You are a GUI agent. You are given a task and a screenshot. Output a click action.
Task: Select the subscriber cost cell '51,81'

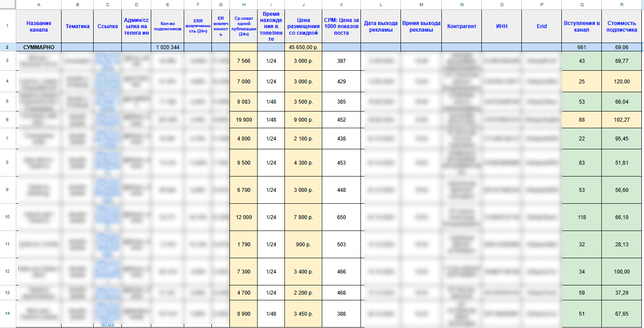pyautogui.click(x=622, y=163)
